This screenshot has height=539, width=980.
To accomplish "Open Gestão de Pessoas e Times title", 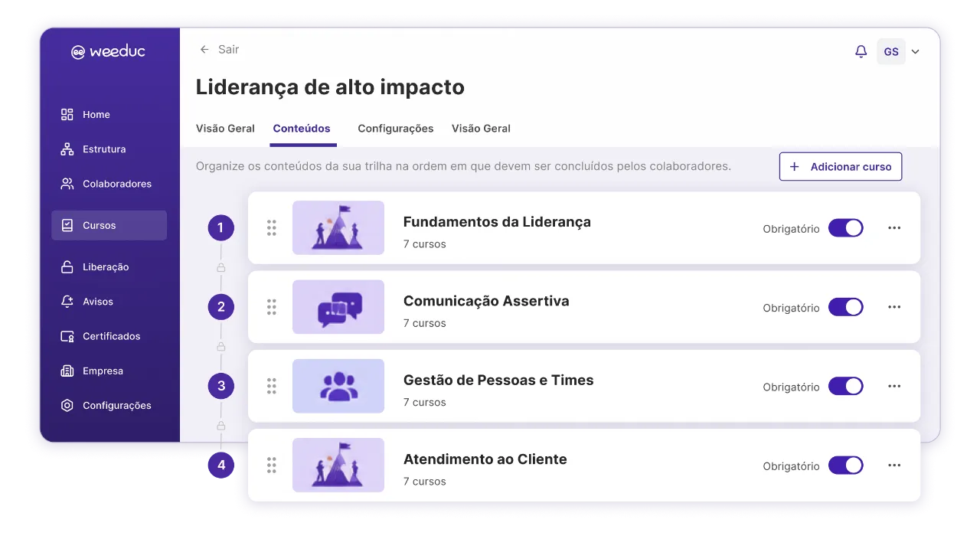I will tap(498, 380).
